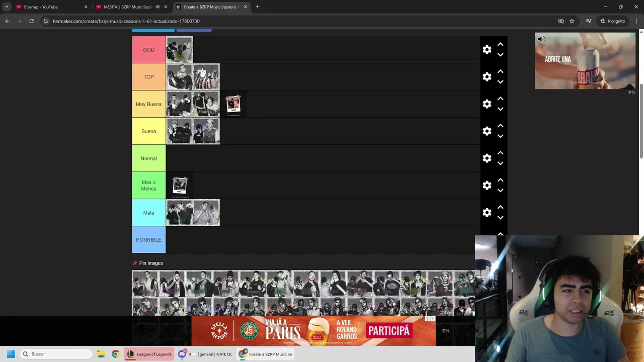The height and width of the screenshot is (362, 644).
Task: Move Muy Buena tier row down
Action: click(500, 109)
